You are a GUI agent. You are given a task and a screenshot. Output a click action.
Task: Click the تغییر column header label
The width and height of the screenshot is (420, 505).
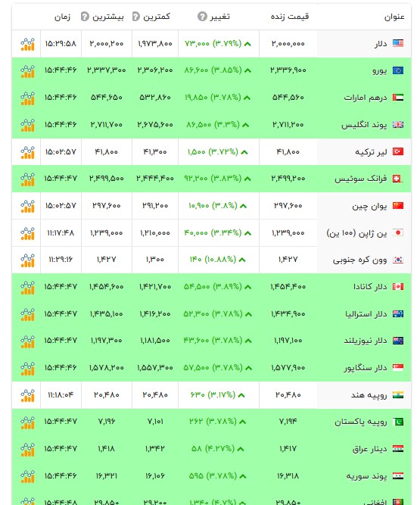pos(219,17)
